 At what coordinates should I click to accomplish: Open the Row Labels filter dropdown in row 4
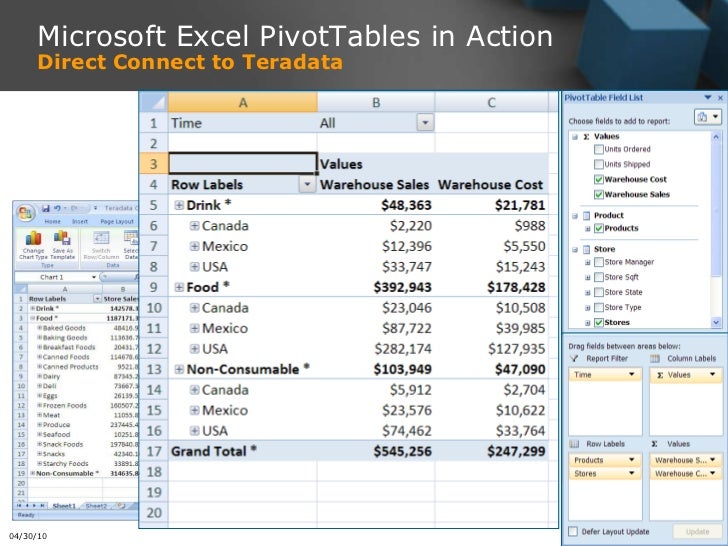coord(307,185)
